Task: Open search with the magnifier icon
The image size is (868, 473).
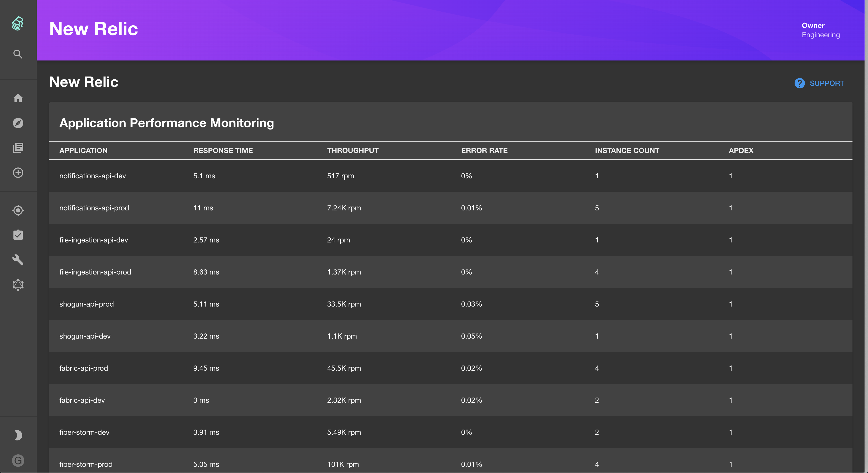Action: (18, 54)
